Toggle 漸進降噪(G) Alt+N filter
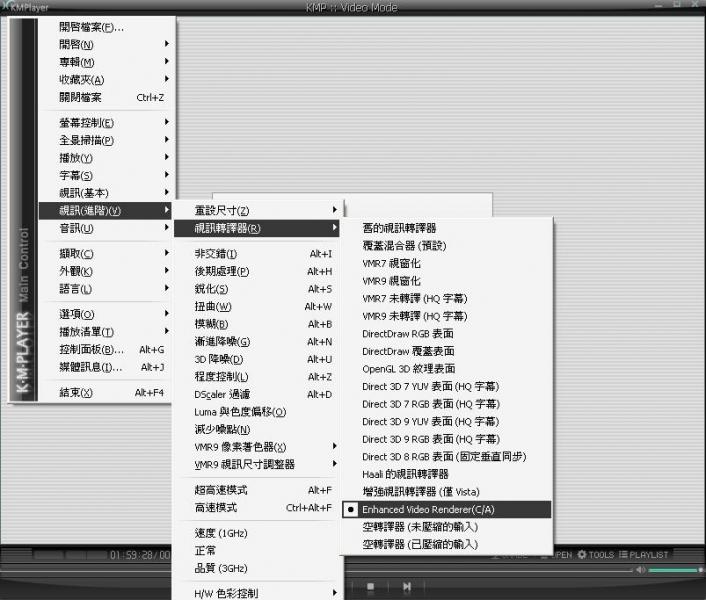 click(257, 341)
